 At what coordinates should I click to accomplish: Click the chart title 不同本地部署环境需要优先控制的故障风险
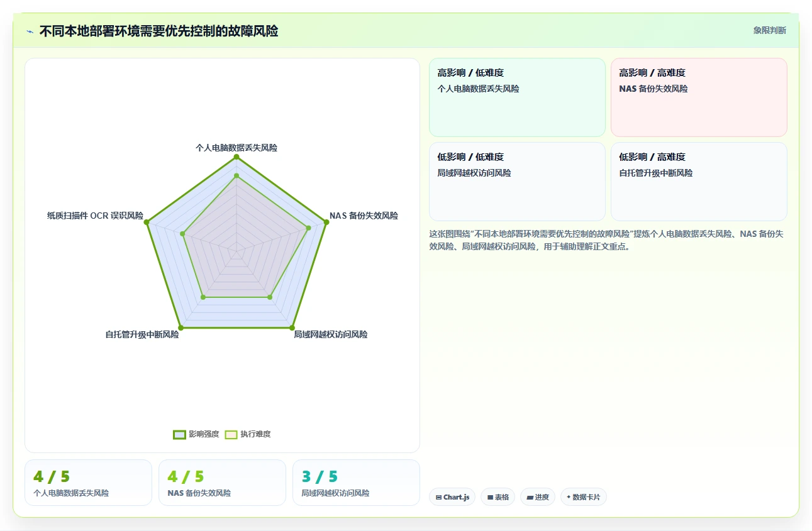(159, 31)
